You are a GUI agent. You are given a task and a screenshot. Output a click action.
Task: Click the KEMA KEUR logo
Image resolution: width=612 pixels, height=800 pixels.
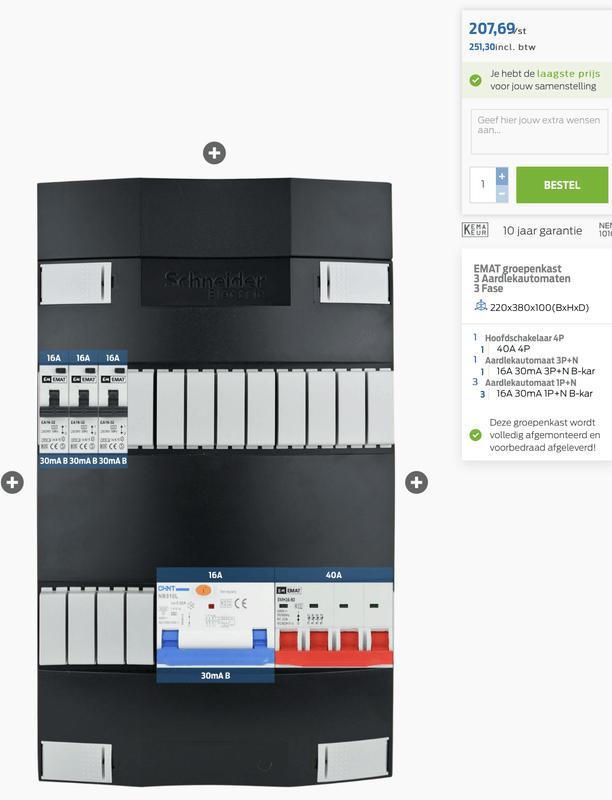(x=475, y=230)
